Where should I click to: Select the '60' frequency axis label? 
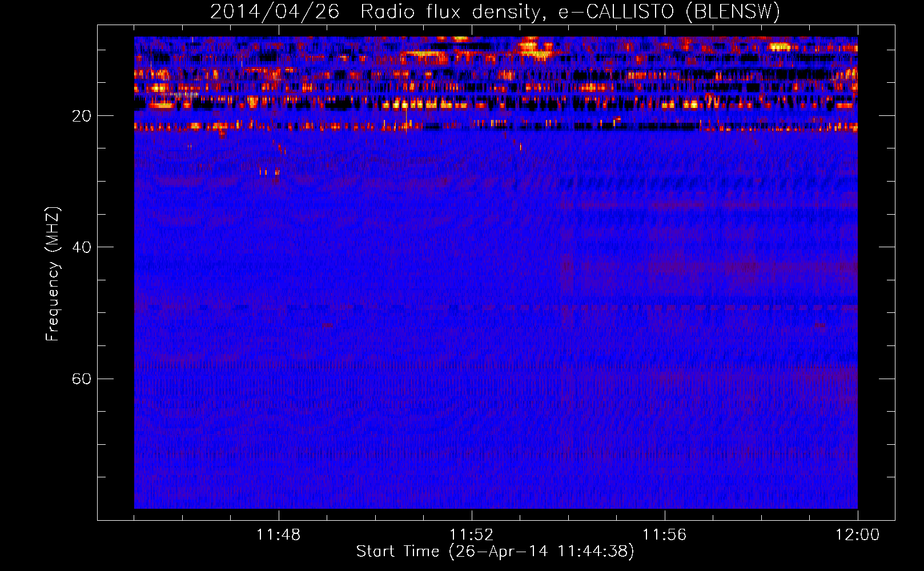(x=82, y=379)
